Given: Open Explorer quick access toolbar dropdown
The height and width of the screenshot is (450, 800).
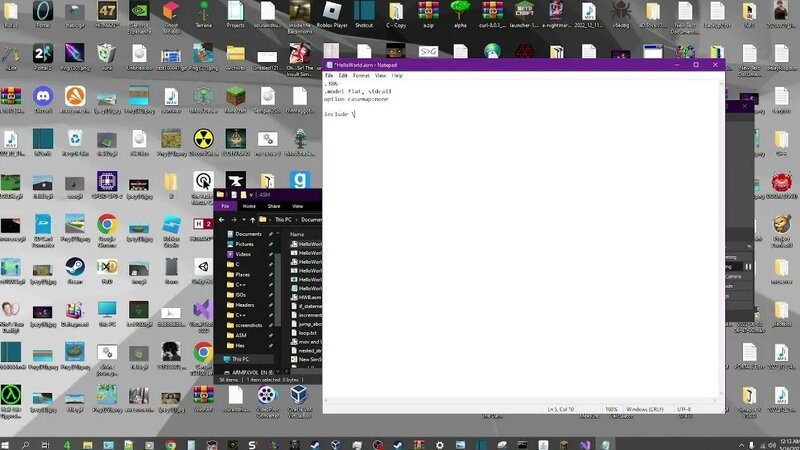Looking at the screenshot, I should 251,195.
